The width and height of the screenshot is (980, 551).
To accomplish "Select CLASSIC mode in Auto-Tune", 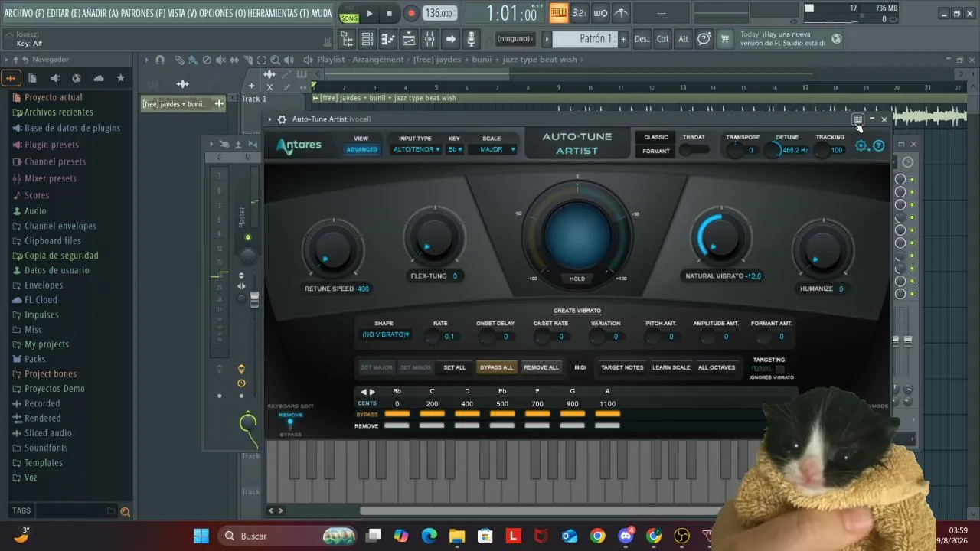I will pyautogui.click(x=656, y=137).
